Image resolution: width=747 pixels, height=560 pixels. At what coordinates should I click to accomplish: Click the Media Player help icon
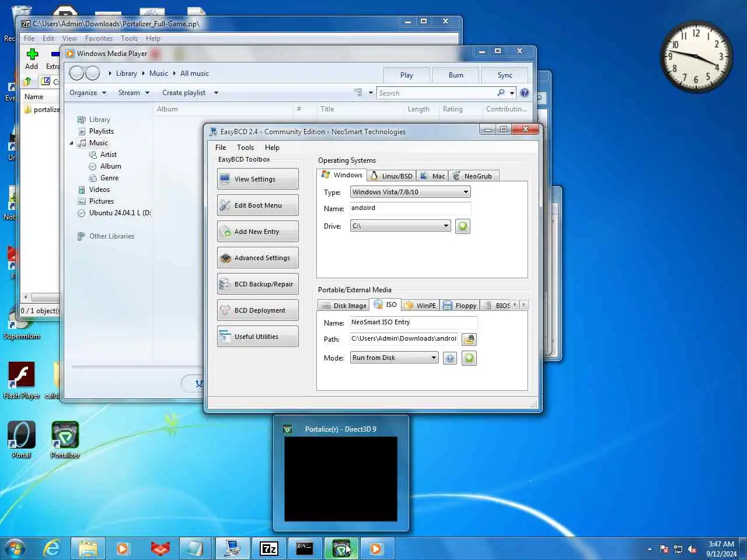tap(525, 93)
